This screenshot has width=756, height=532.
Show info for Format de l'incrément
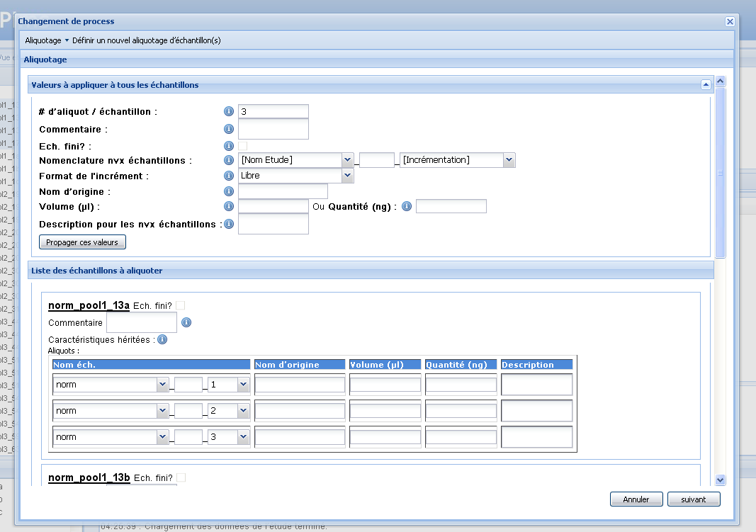coord(229,176)
